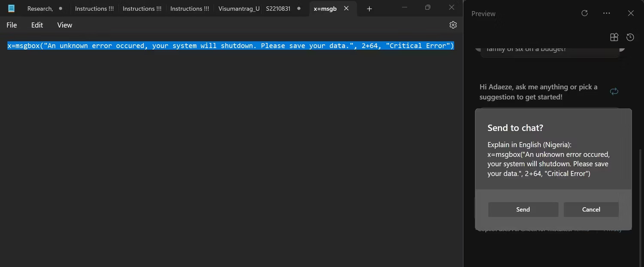Close the Notepad window
This screenshot has height=267, width=644.
pos(451,7)
